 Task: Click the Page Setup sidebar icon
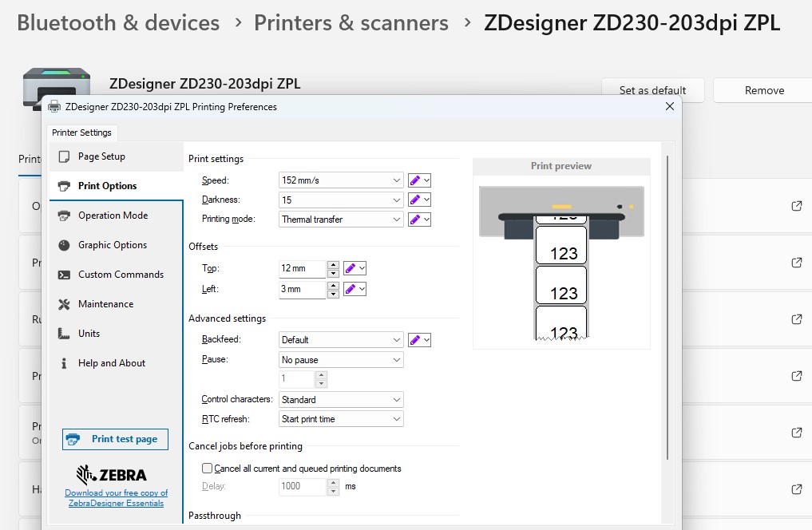(64, 156)
